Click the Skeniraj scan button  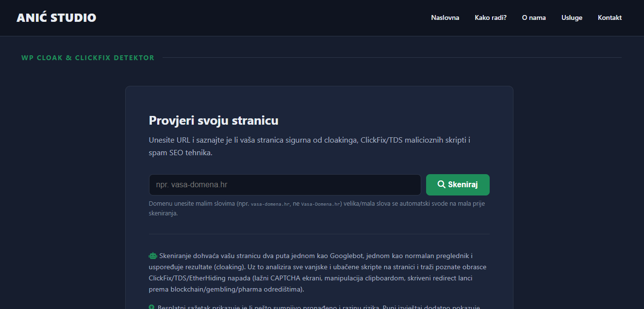pyautogui.click(x=458, y=185)
